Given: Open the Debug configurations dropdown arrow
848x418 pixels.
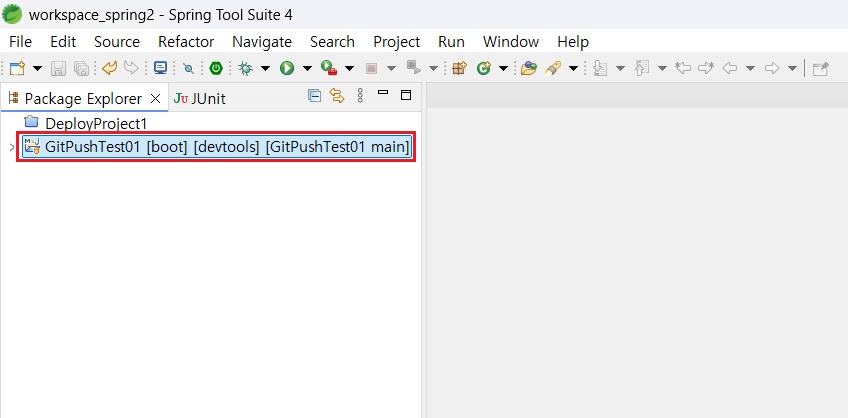Looking at the screenshot, I should tap(266, 68).
